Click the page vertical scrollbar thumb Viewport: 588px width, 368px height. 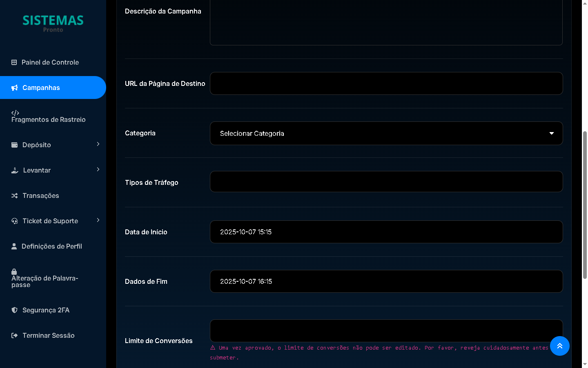coord(585,204)
